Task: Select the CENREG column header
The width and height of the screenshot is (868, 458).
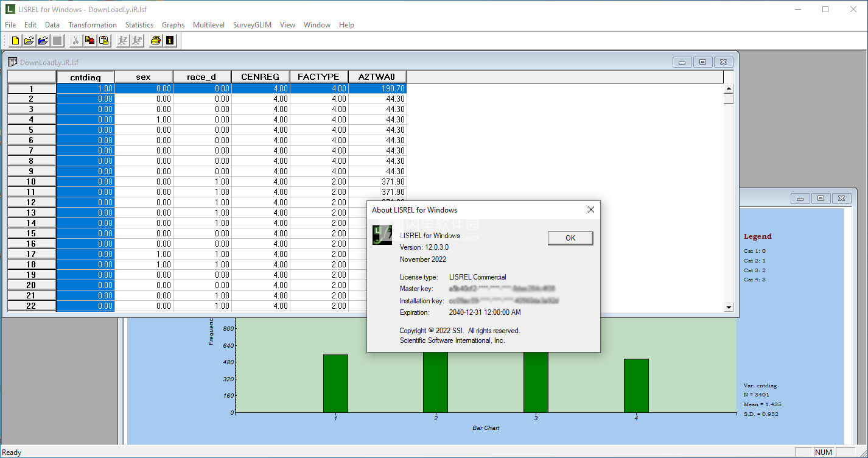Action: click(x=261, y=77)
